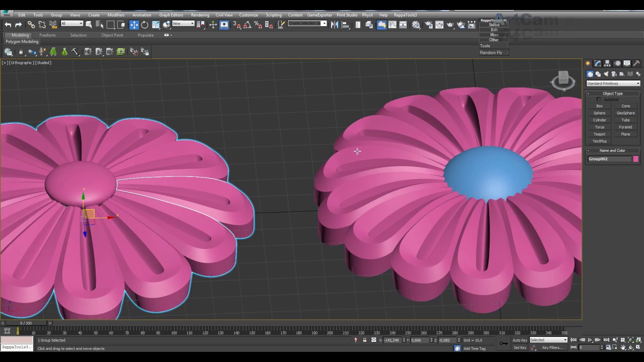
Task: Switch to the Populate ribbon tab
Action: 145,35
